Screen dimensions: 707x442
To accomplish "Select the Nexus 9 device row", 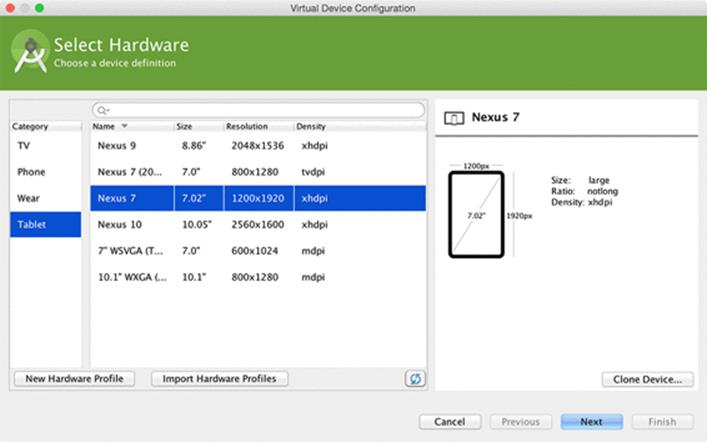I will [x=258, y=146].
